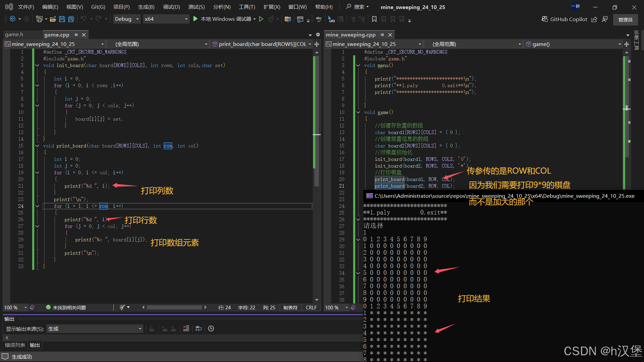Start without debugging using hollow play icon
This screenshot has width=644, height=362.
point(261,19)
